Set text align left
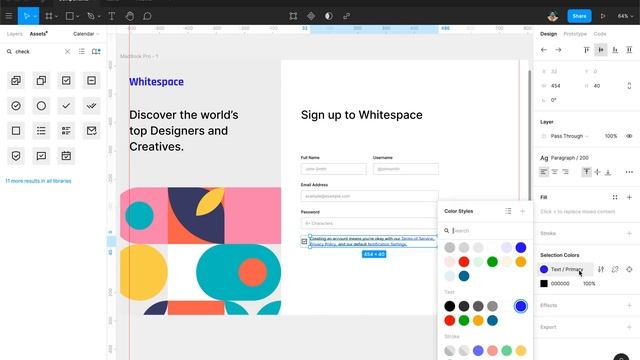The height and width of the screenshot is (360, 640). 544,172
